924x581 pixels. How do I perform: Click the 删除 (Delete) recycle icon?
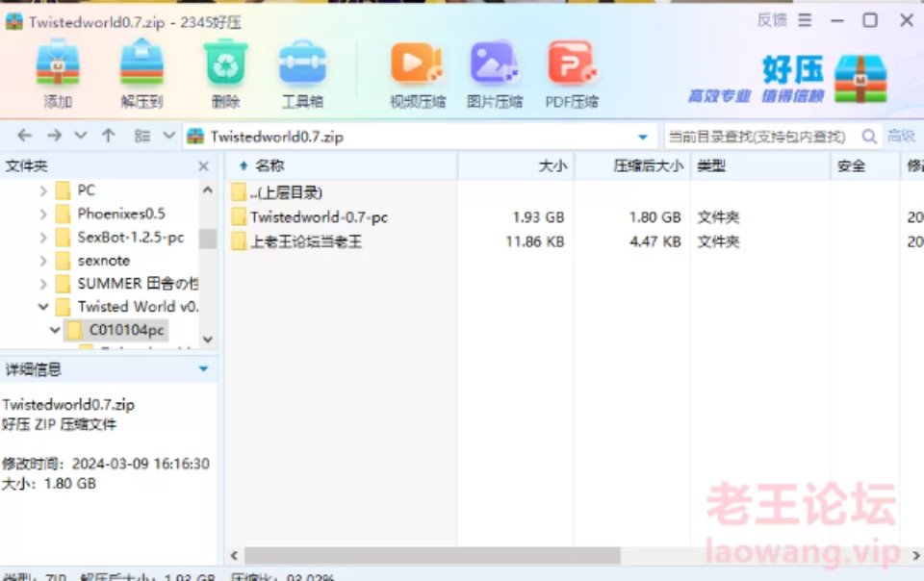tap(225, 73)
